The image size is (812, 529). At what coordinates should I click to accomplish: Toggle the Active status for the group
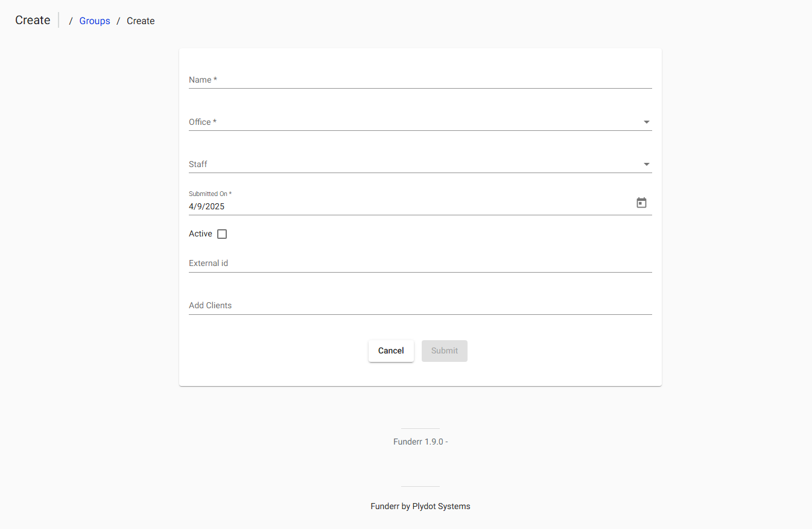pyautogui.click(x=222, y=233)
